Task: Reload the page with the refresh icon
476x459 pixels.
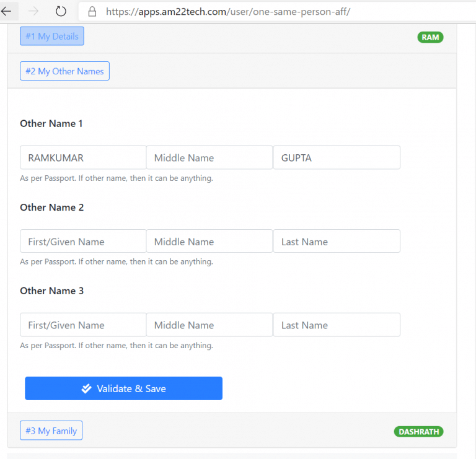Action: pos(61,11)
